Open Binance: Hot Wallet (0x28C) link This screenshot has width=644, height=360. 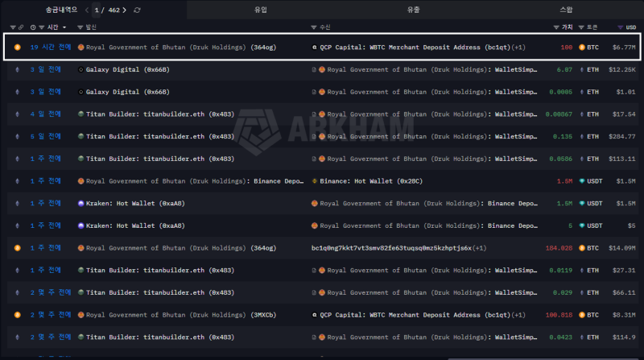(x=371, y=181)
